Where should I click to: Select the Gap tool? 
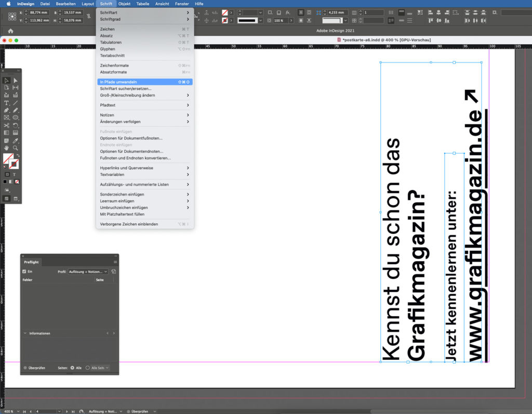tap(16, 87)
